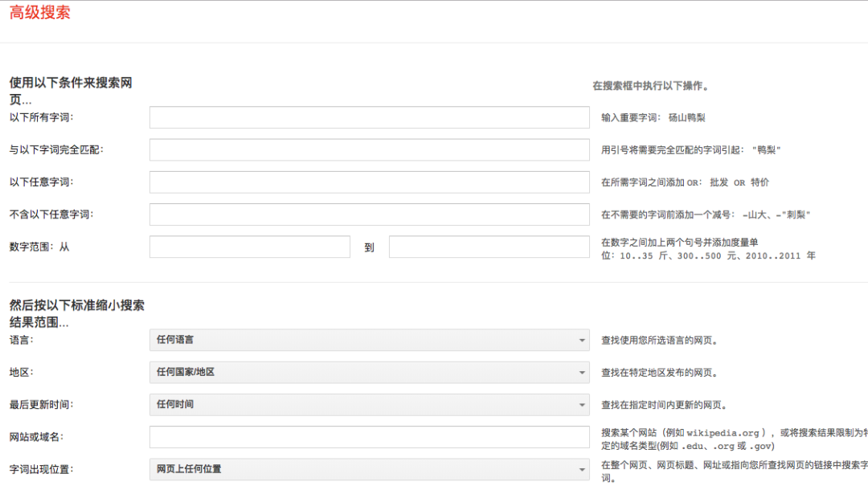Click the 在所需字词之间添加 OR hint
The image size is (868, 486).
[x=685, y=182]
